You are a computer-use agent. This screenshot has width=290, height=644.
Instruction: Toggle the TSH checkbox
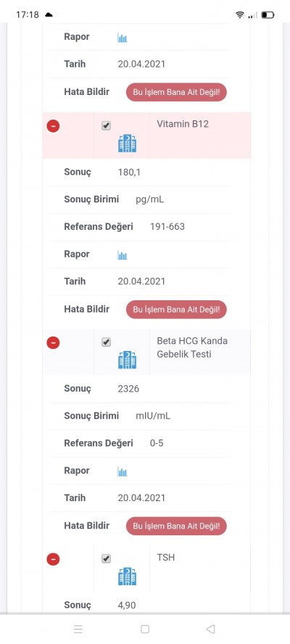(106, 558)
